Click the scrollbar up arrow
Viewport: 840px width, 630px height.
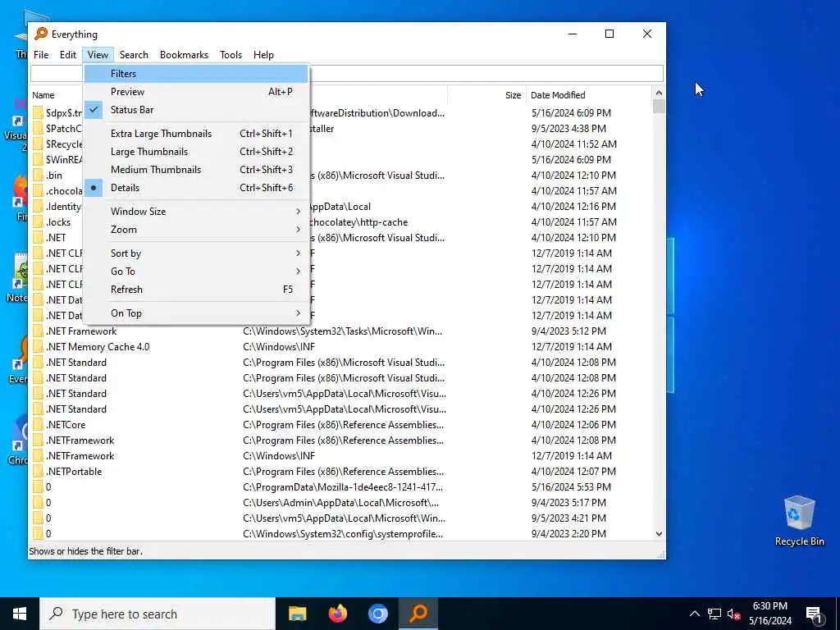pyautogui.click(x=659, y=93)
